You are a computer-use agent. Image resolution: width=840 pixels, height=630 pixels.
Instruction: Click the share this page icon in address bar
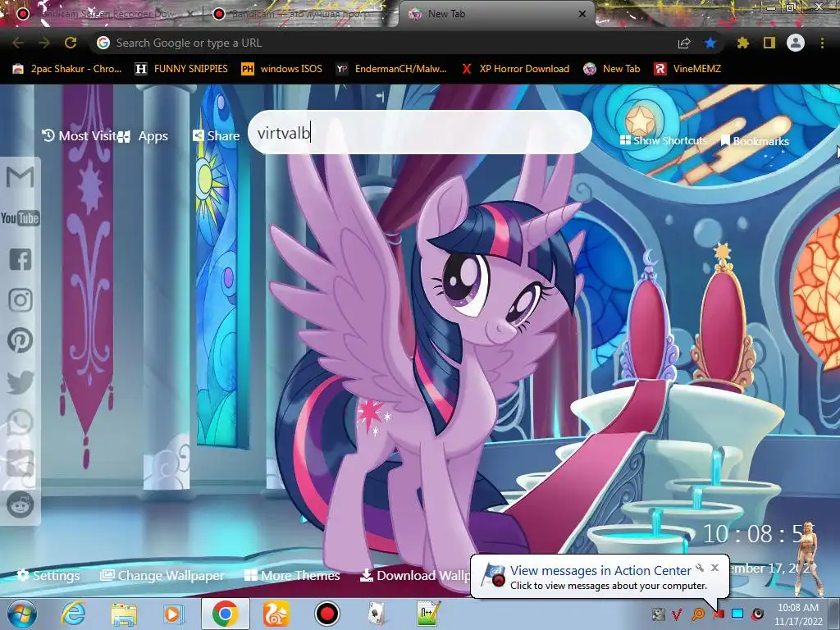click(x=684, y=43)
